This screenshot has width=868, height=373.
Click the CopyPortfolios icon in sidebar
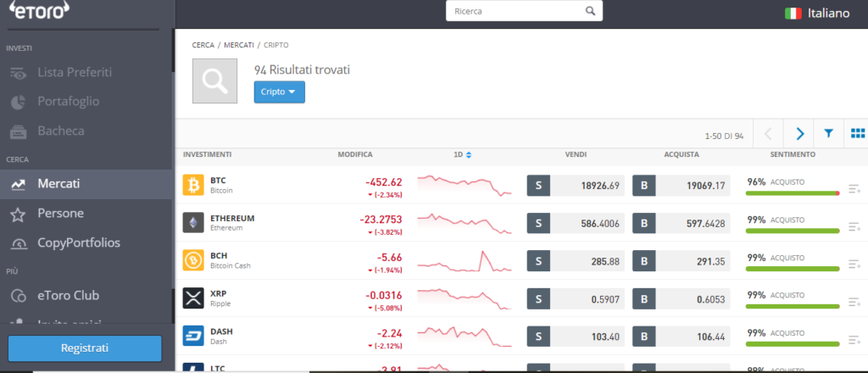click(18, 243)
